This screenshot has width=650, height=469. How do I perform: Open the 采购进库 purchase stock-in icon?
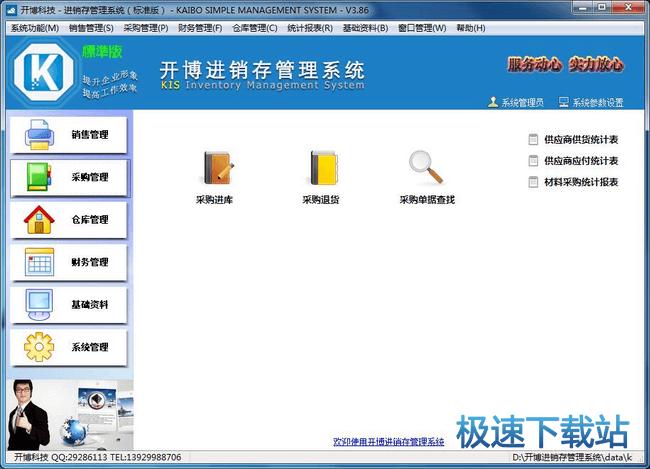[214, 169]
